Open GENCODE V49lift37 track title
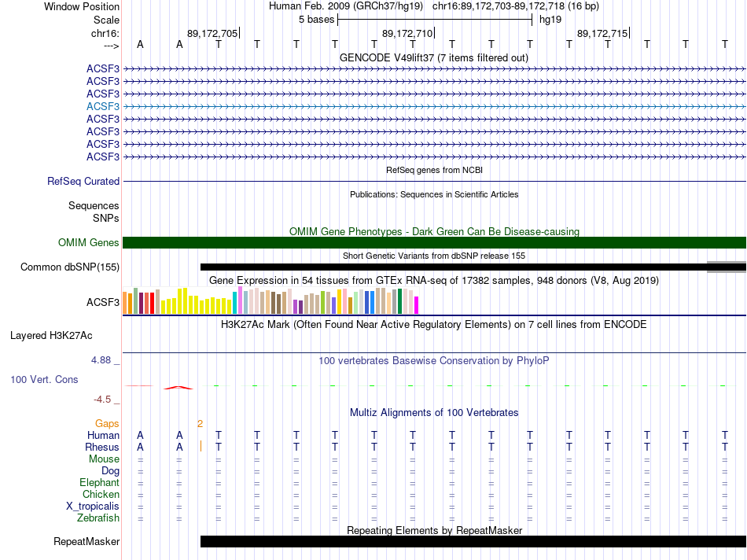This screenshot has height=560, width=747. click(433, 57)
